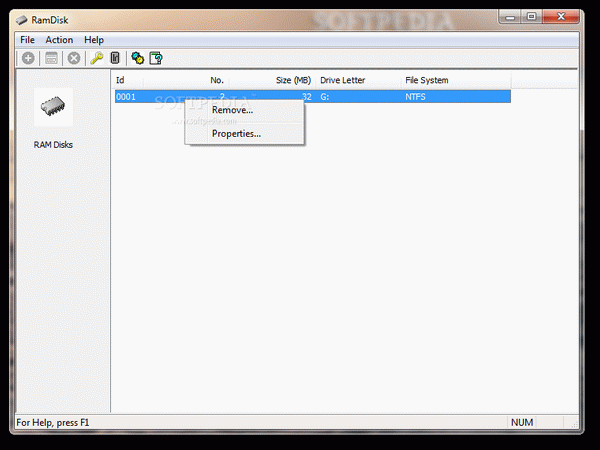Click the RAM Disks label

point(53,145)
